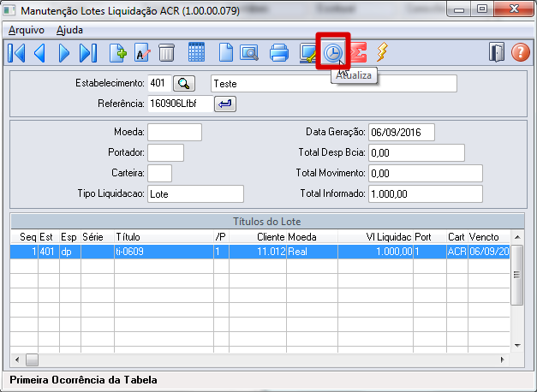Click Tipo Liquidacao field showing Lote
537x392 pixels.
(195, 193)
